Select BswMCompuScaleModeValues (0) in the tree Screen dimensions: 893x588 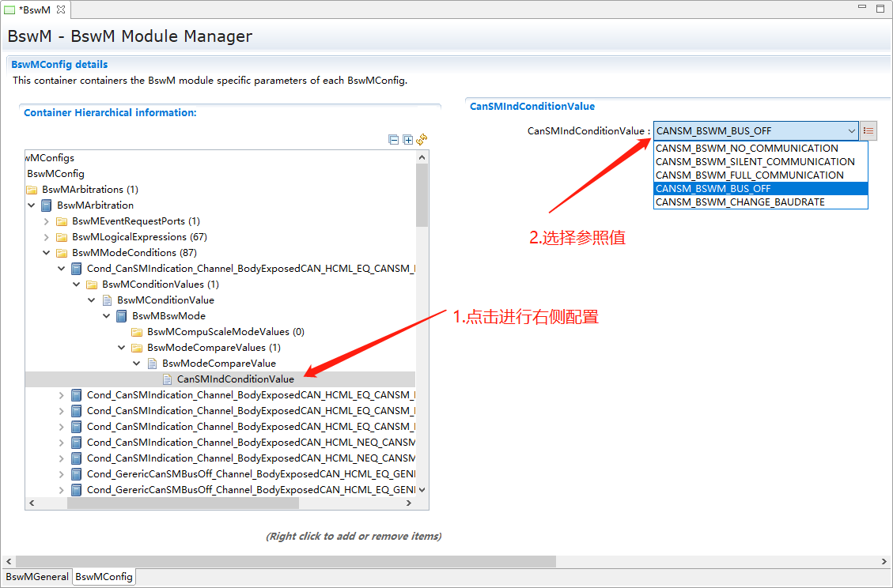225,332
